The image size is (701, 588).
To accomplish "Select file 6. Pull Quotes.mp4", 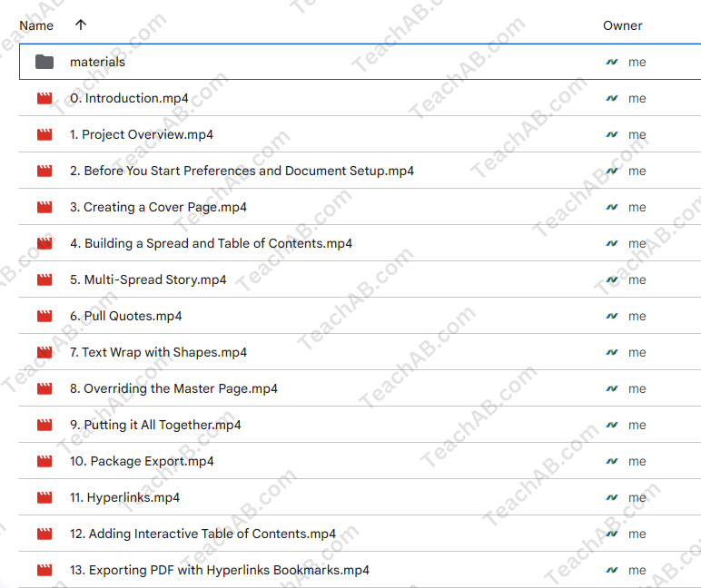I will tap(126, 316).
